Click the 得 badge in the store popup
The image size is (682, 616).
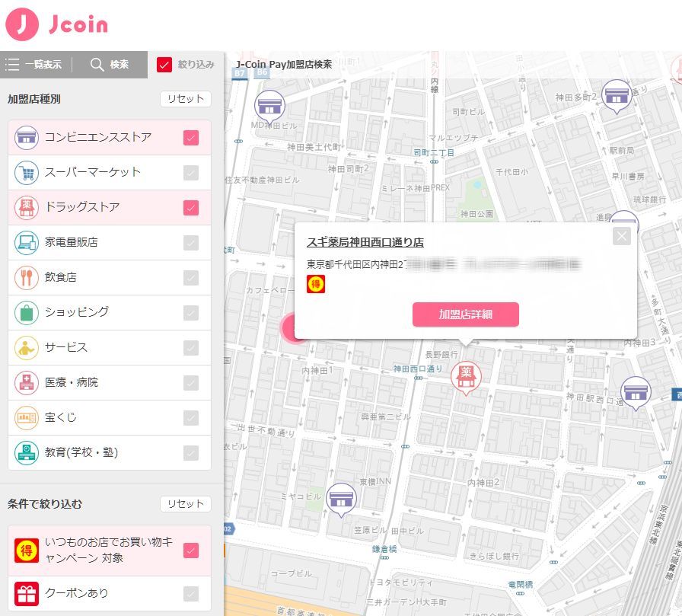(316, 284)
